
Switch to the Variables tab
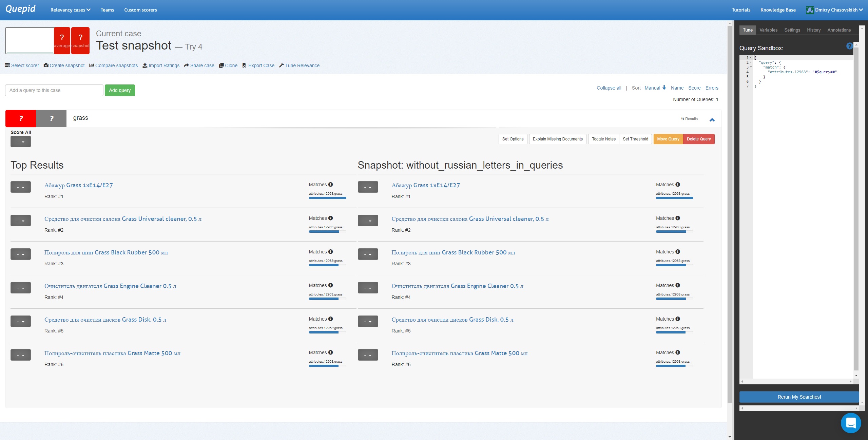click(x=768, y=30)
